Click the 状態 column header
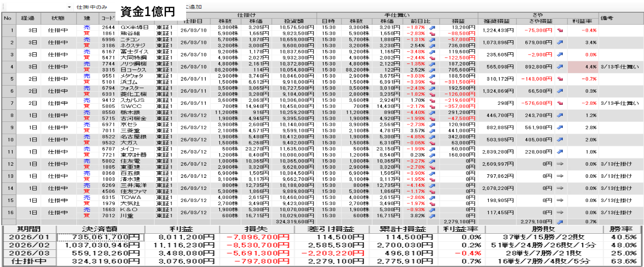644x267 pixels. [x=58, y=18]
